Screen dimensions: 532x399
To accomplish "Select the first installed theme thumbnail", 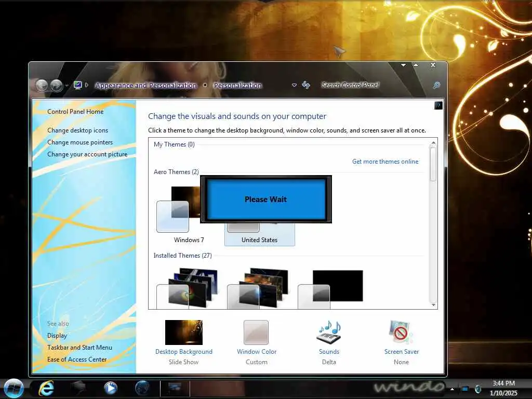I will click(x=187, y=288).
